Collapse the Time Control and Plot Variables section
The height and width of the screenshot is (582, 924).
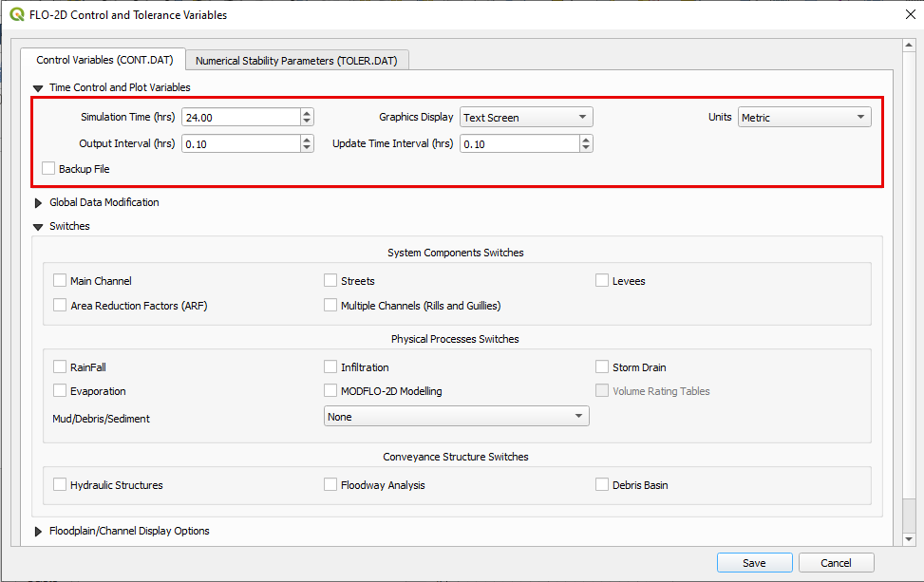pyautogui.click(x=39, y=88)
